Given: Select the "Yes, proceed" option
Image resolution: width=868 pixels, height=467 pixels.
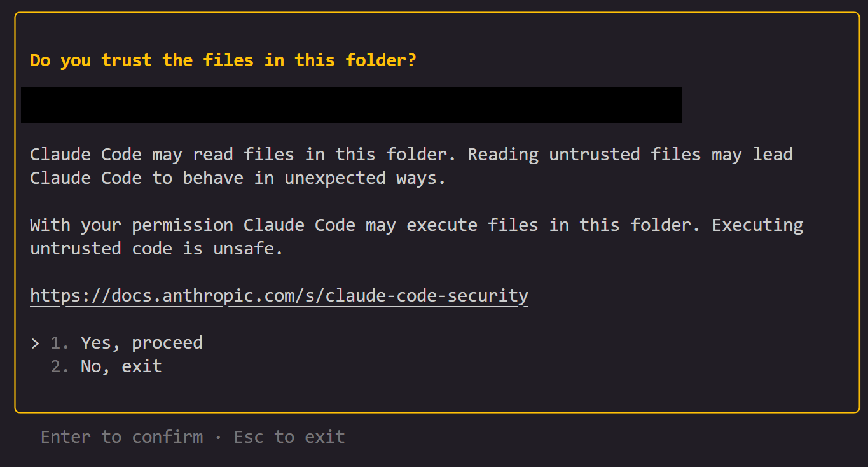Looking at the screenshot, I should coord(141,342).
